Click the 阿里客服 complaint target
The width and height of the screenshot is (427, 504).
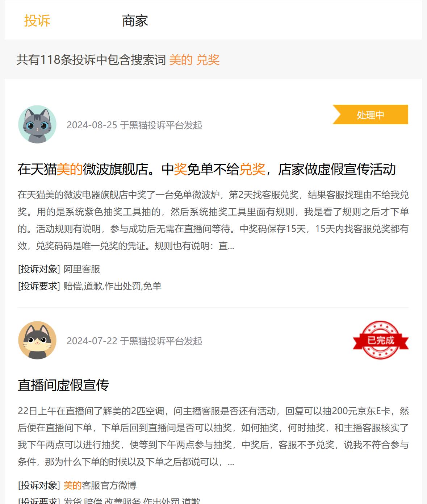pyautogui.click(x=82, y=269)
